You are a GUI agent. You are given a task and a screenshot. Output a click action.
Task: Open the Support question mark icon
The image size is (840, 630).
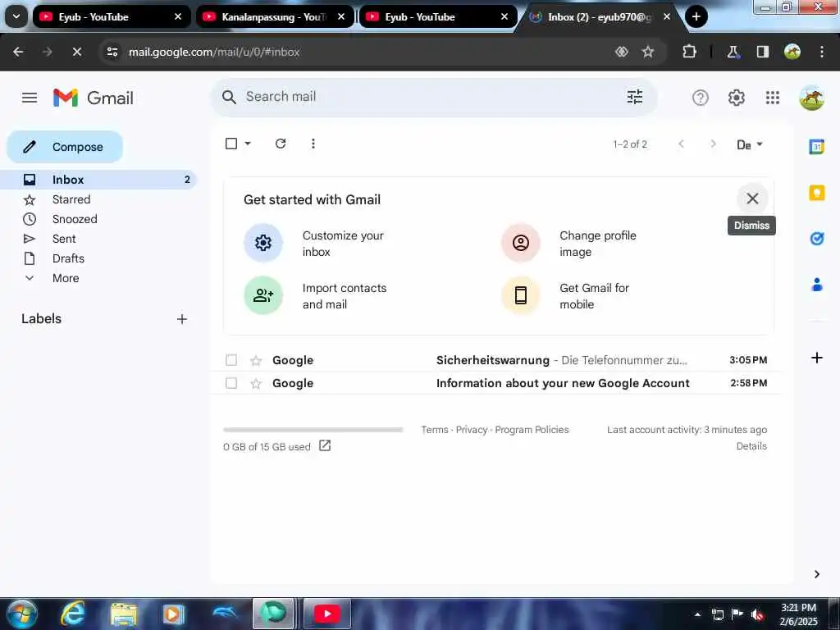[x=701, y=98]
